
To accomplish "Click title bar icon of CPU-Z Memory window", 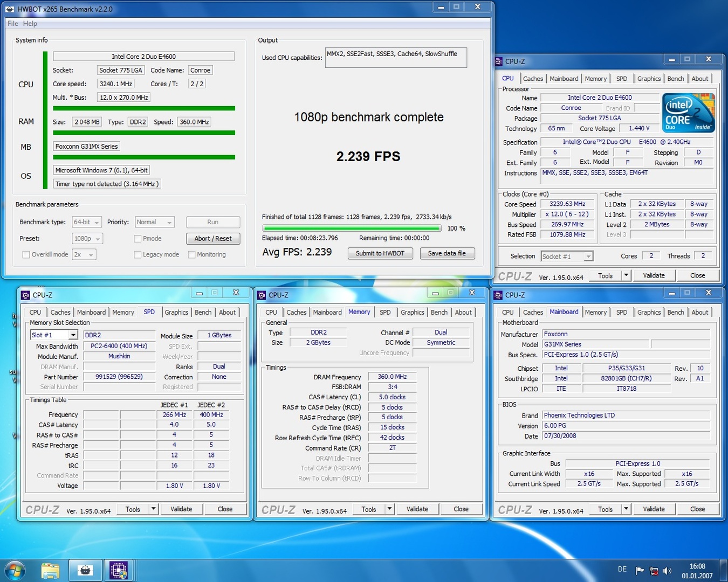I will pos(262,295).
